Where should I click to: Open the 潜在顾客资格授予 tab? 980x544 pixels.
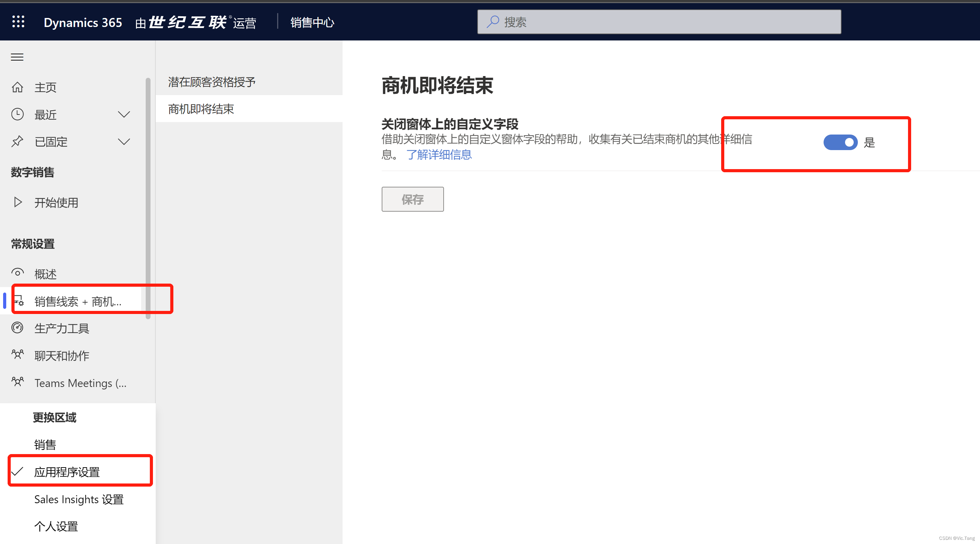[x=211, y=82]
